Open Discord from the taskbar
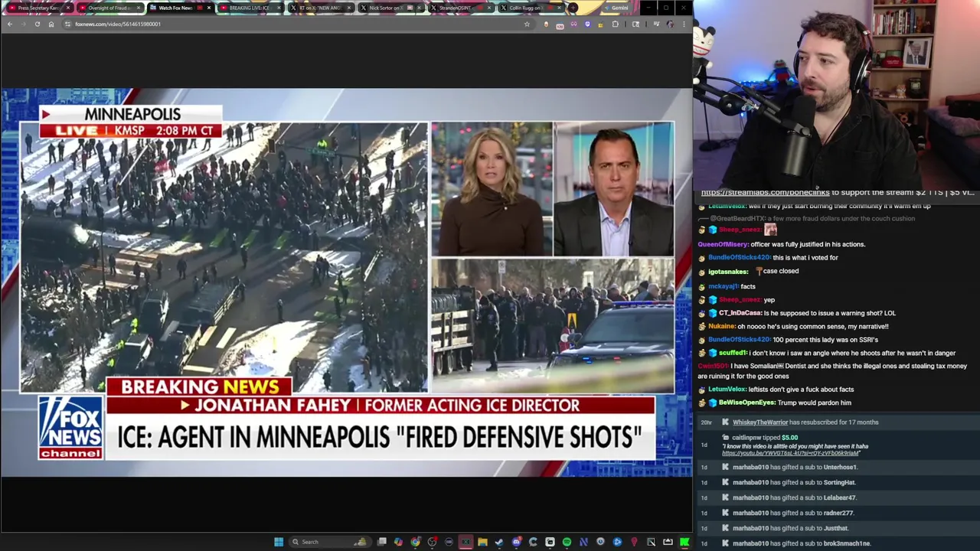Viewport: 980px width, 551px height. click(517, 542)
